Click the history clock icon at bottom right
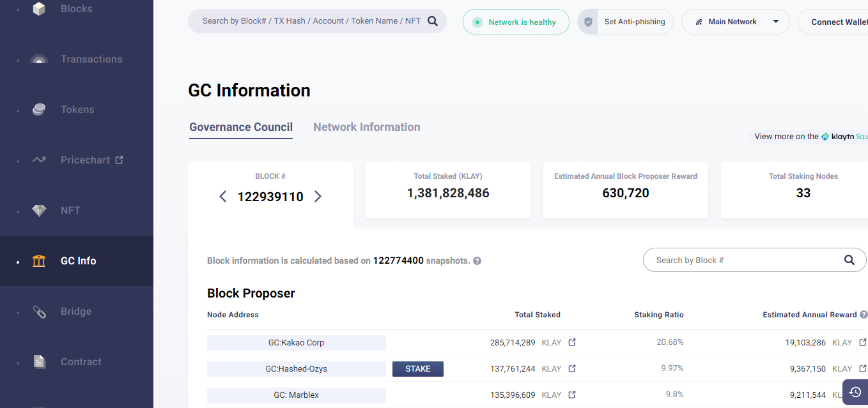 [x=855, y=391]
